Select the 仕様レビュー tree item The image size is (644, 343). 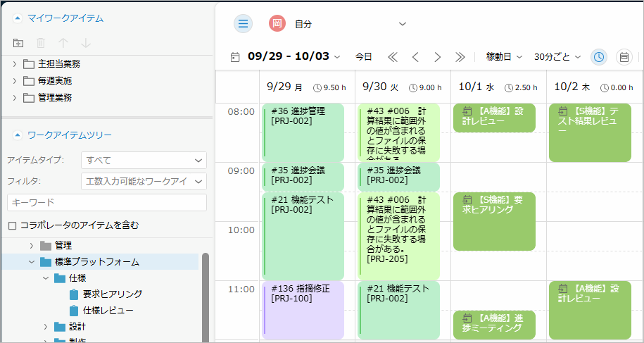[108, 311]
